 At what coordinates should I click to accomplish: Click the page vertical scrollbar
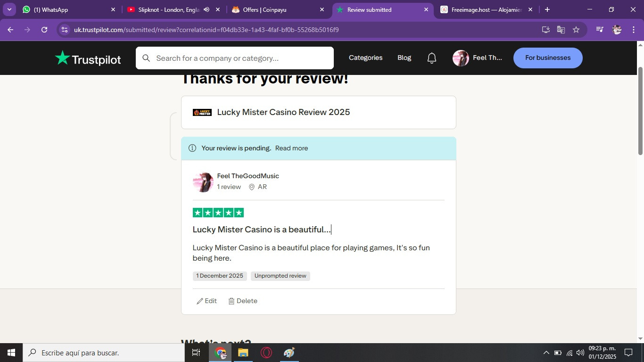(x=640, y=111)
